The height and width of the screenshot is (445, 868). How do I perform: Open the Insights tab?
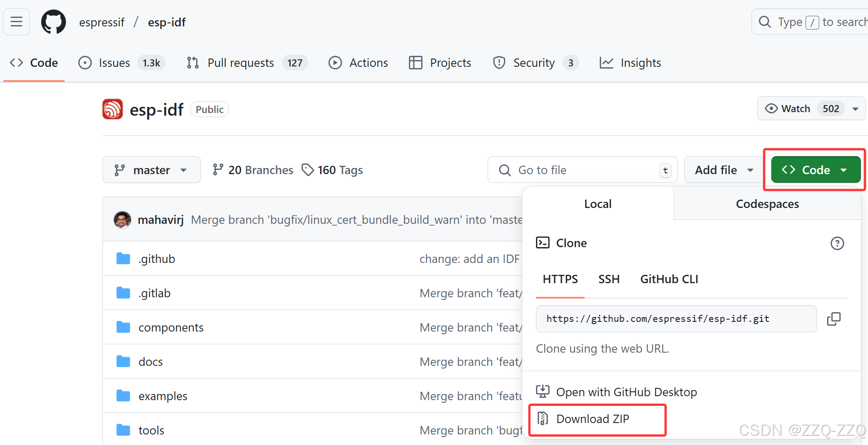630,63
